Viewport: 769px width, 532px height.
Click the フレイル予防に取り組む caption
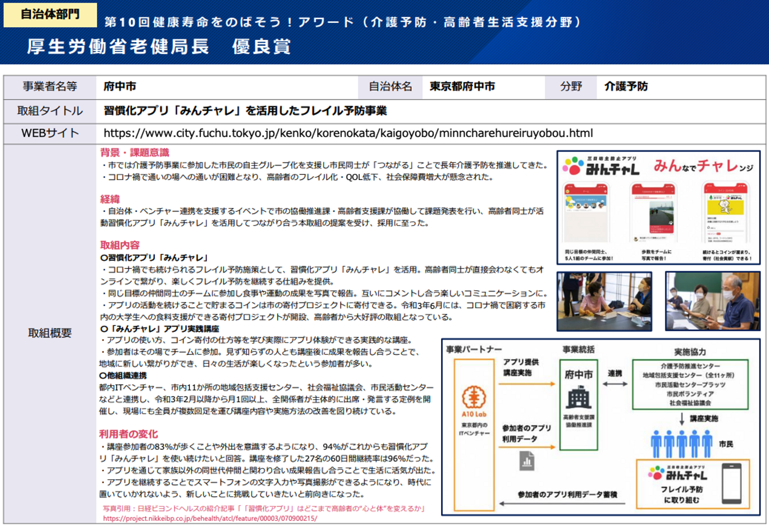click(x=681, y=495)
